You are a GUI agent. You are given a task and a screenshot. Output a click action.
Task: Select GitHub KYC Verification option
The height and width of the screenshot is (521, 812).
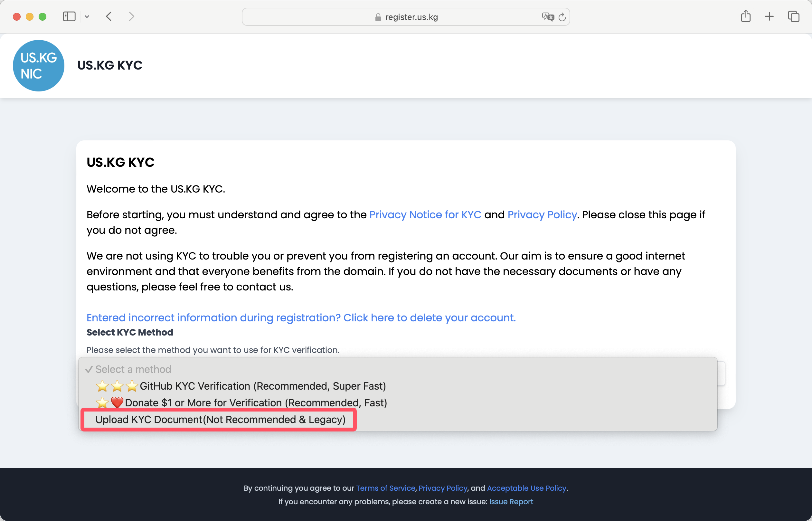pos(398,386)
